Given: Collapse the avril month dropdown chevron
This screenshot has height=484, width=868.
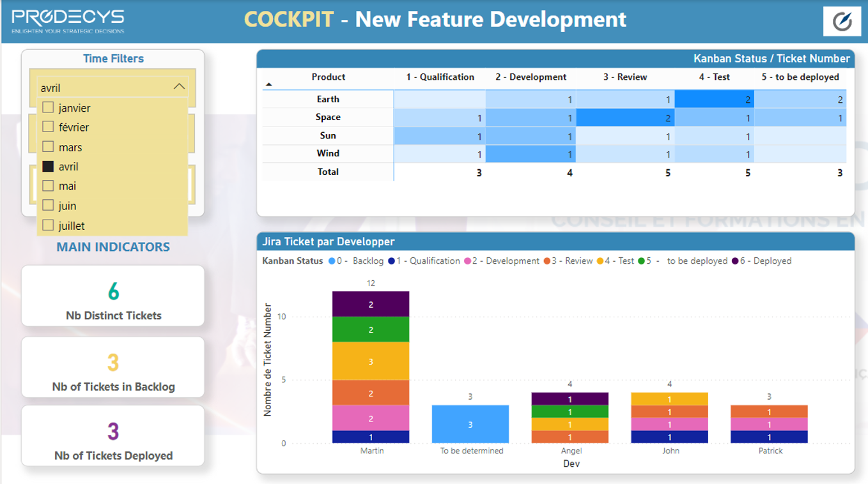Looking at the screenshot, I should click(179, 87).
